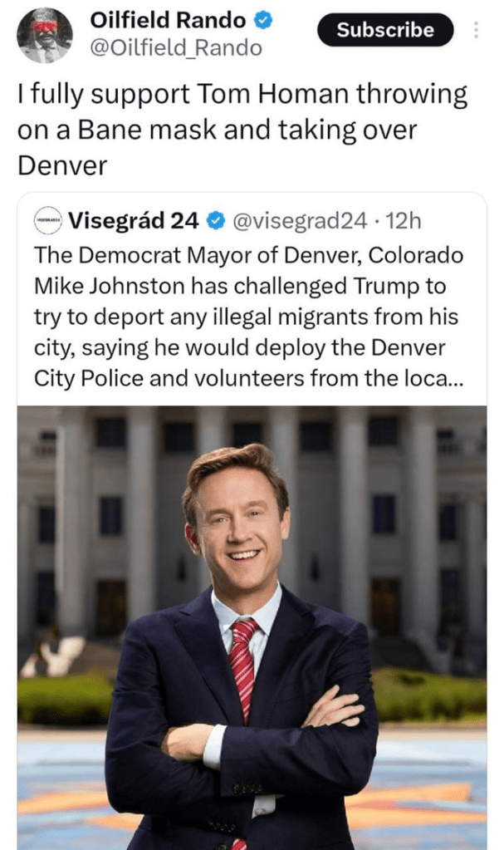Screen dimensions: 504x850
Task: Click the Oilfield Rando display name
Action: tap(168, 20)
